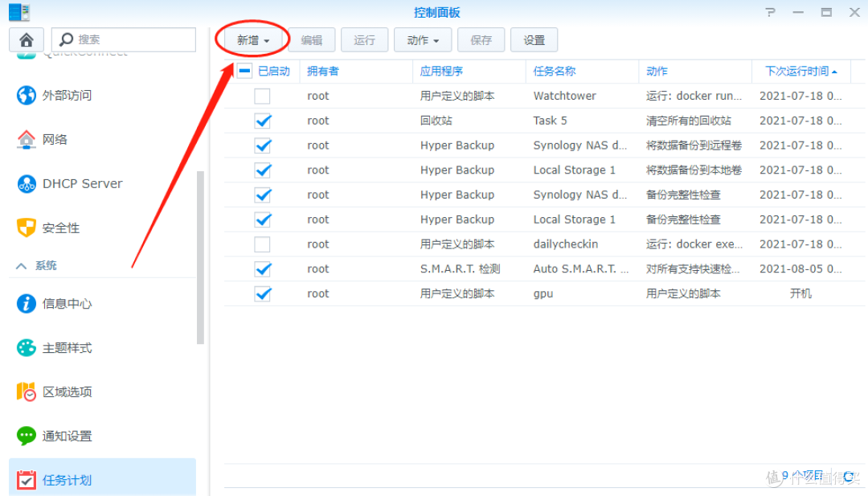Open the 动作 (Action) dropdown
This screenshot has width=868, height=496.
pyautogui.click(x=423, y=40)
